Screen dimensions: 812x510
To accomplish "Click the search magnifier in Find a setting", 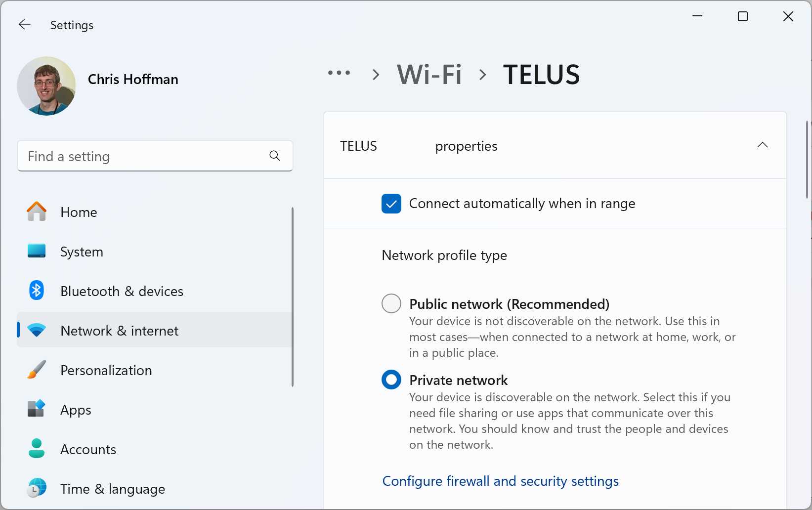I will 275,156.
